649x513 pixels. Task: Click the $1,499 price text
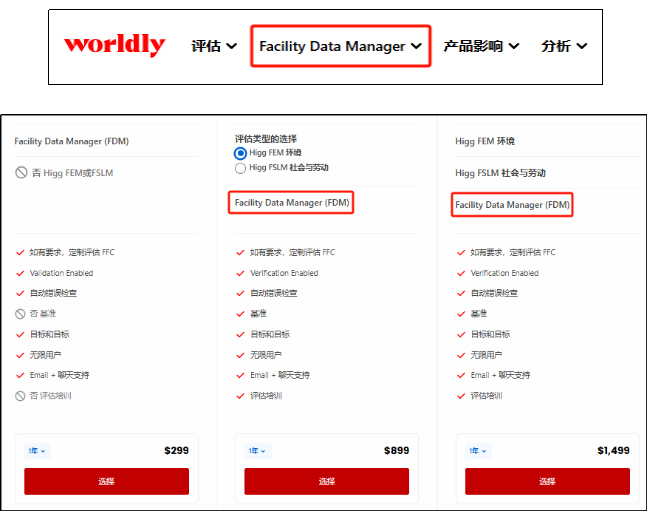coord(613,450)
